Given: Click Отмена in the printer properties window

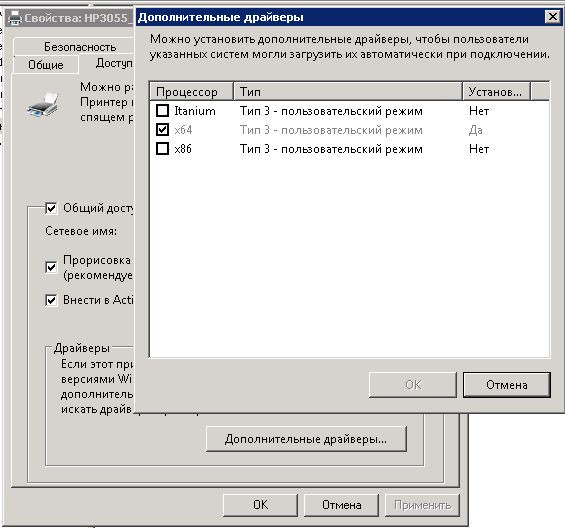Looking at the screenshot, I should (x=341, y=505).
